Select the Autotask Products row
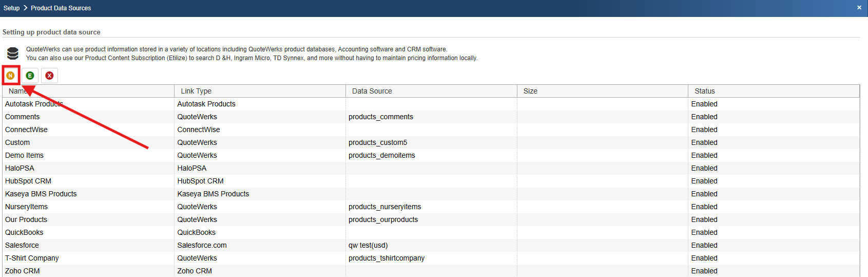This screenshot has width=868, height=277. point(34,104)
